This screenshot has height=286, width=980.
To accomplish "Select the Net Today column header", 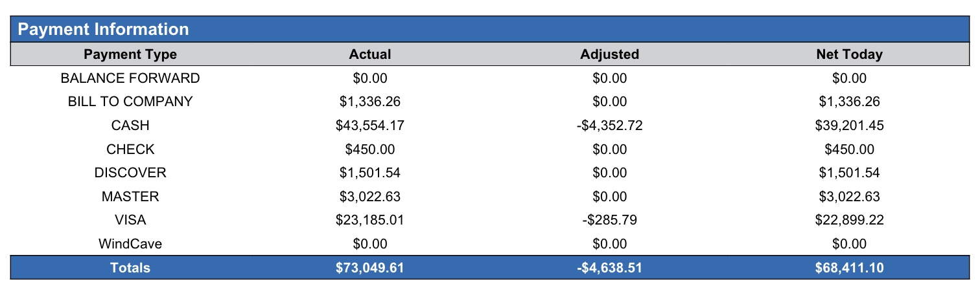I will [x=849, y=54].
